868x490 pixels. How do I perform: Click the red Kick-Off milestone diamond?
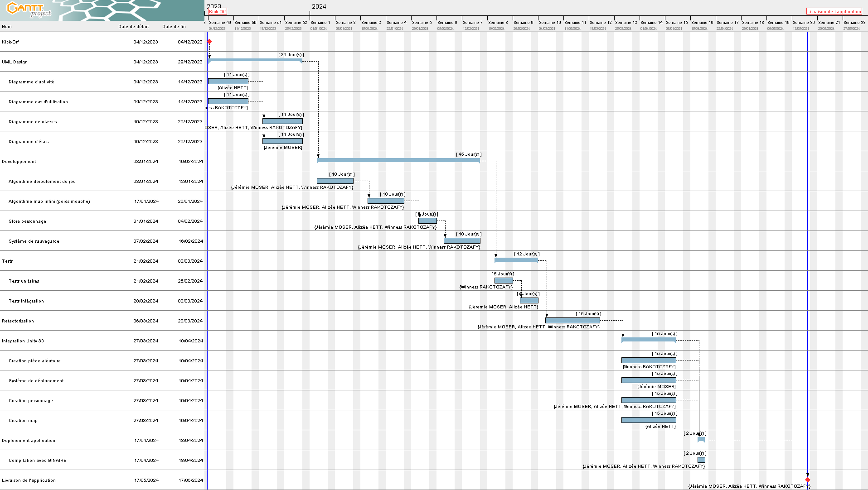coord(209,42)
